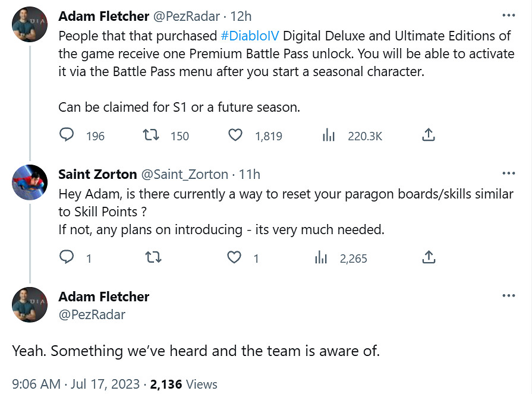
Task: Open the 9:06 AM · Jul 17, 2023 timestamp
Action: 75,384
